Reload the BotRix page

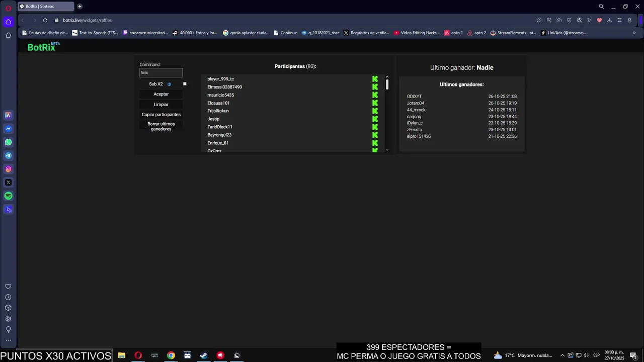pos(45,20)
